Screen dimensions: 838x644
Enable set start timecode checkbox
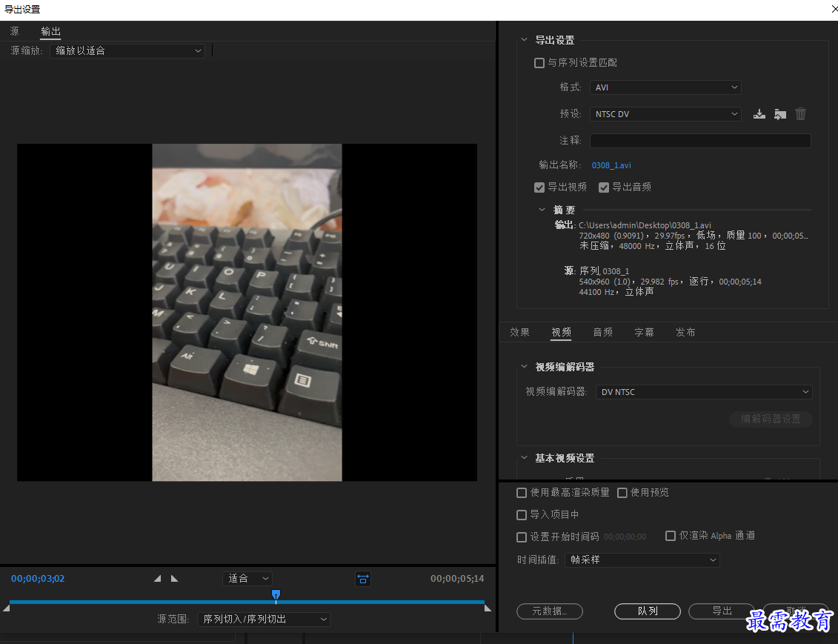tap(522, 537)
